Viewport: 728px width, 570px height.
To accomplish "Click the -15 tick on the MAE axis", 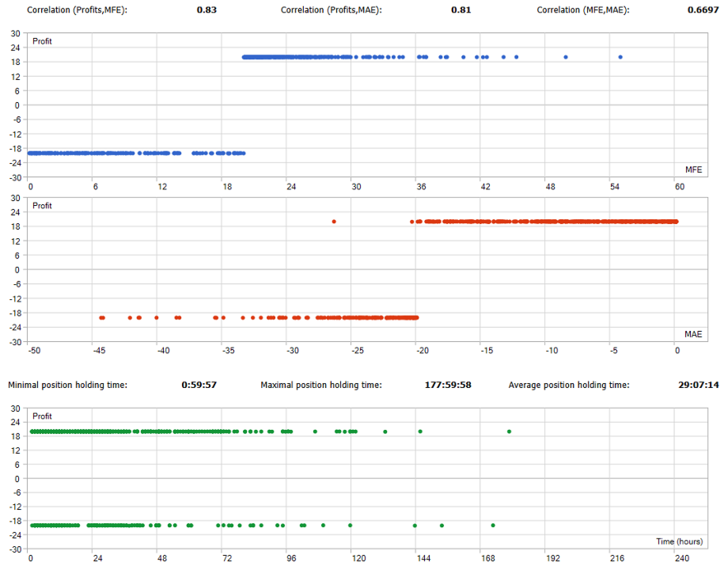I will [487, 350].
